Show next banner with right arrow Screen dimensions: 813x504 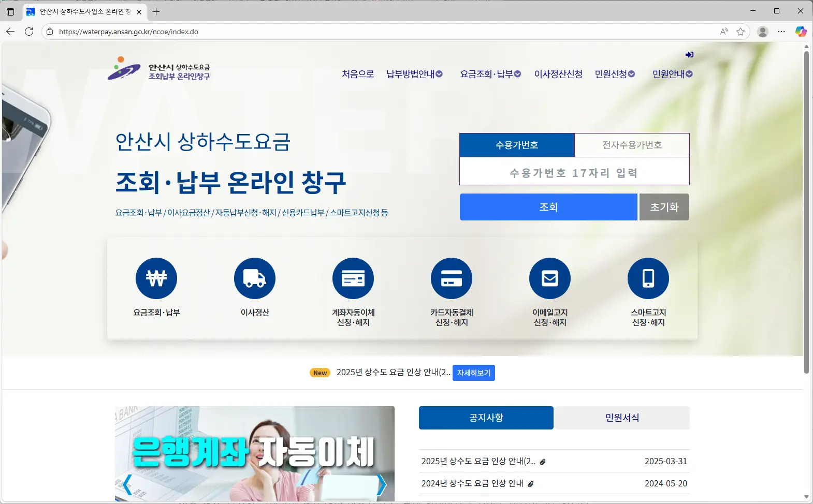[382, 485]
